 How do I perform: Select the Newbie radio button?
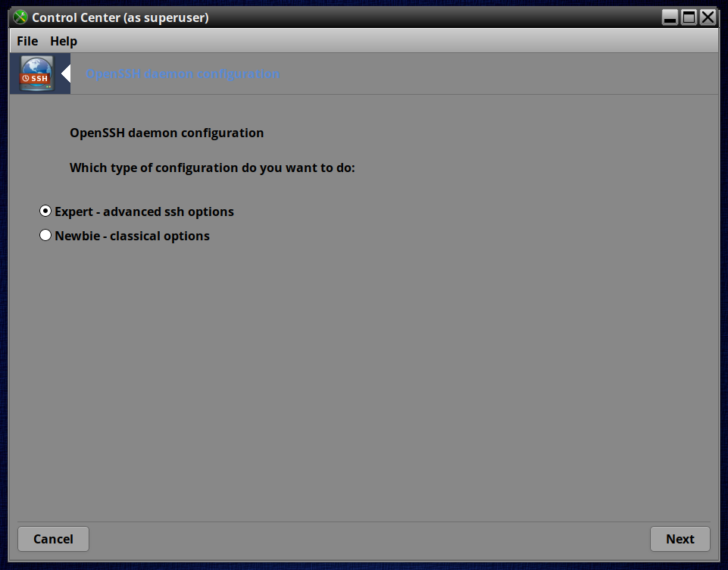click(45, 235)
